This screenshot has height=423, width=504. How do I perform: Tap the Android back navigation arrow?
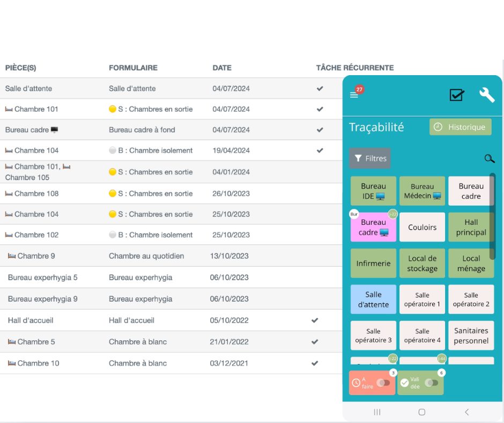coord(466,412)
